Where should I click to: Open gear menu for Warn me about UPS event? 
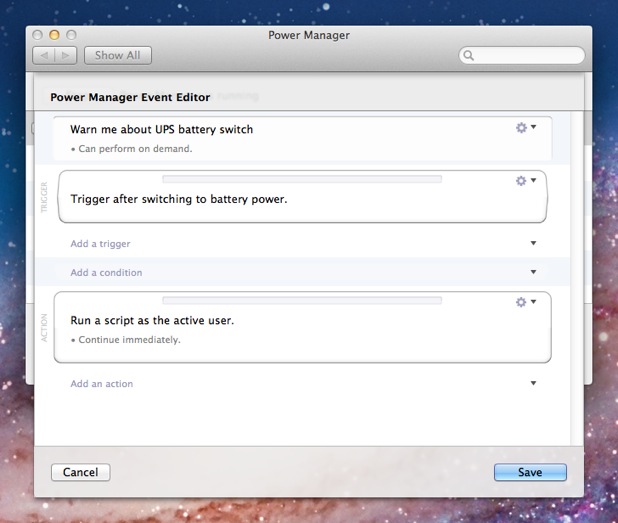pyautogui.click(x=526, y=127)
